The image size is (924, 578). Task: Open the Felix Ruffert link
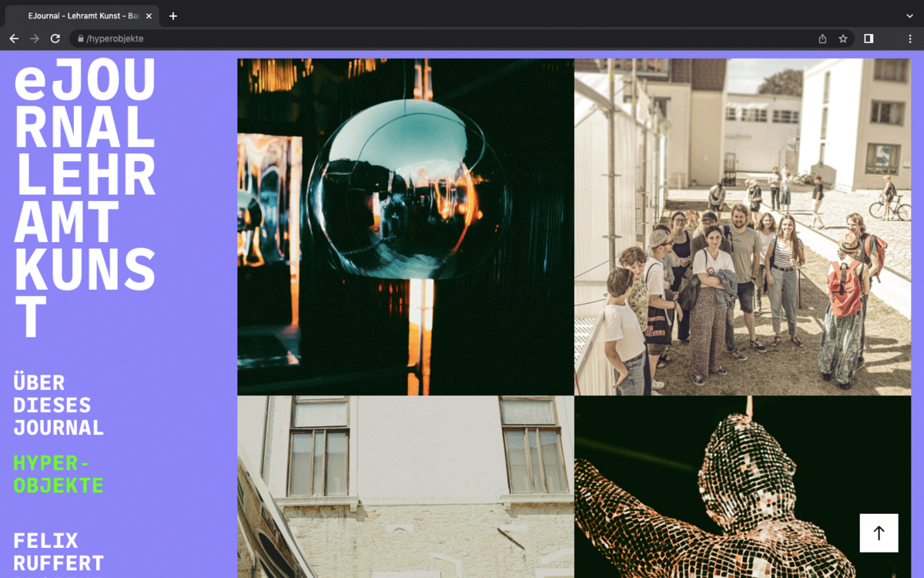(59, 551)
